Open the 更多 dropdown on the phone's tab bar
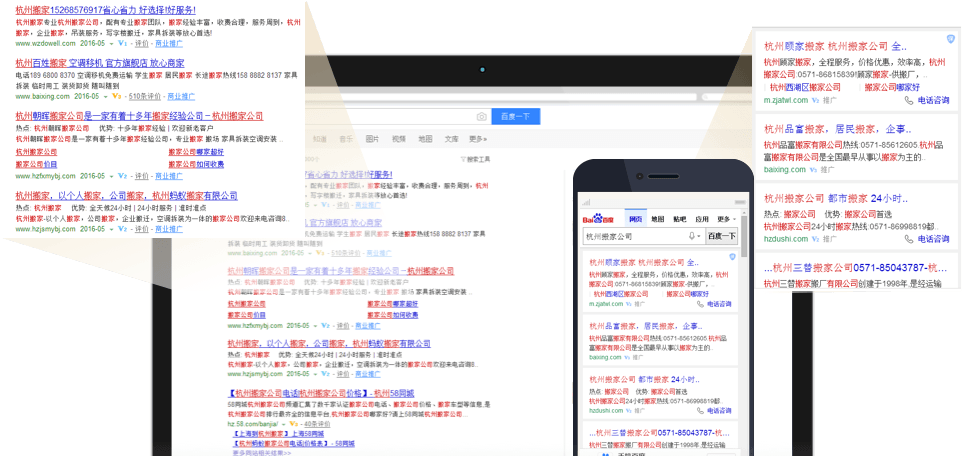963x456 pixels. click(x=727, y=219)
